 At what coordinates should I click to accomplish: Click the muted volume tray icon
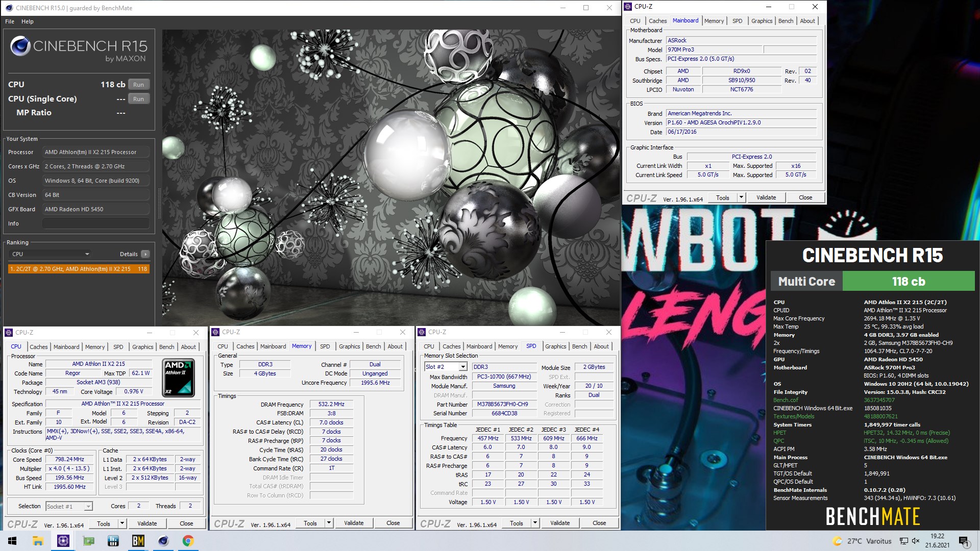point(916,541)
